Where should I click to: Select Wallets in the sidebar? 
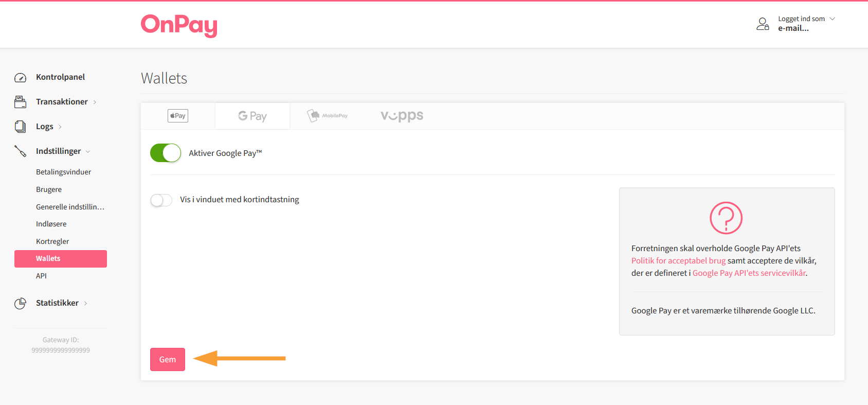(x=61, y=259)
